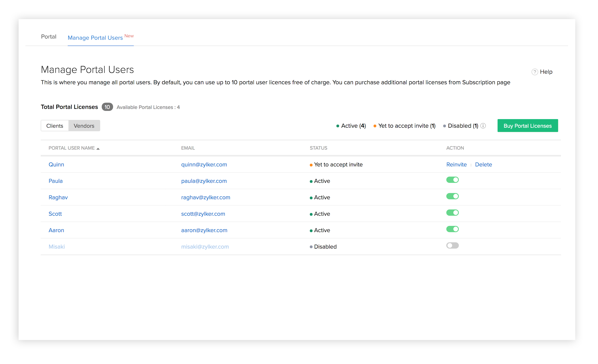The image size is (598, 364).
Task: Open the Quinn portal user name link
Action: 56,165
